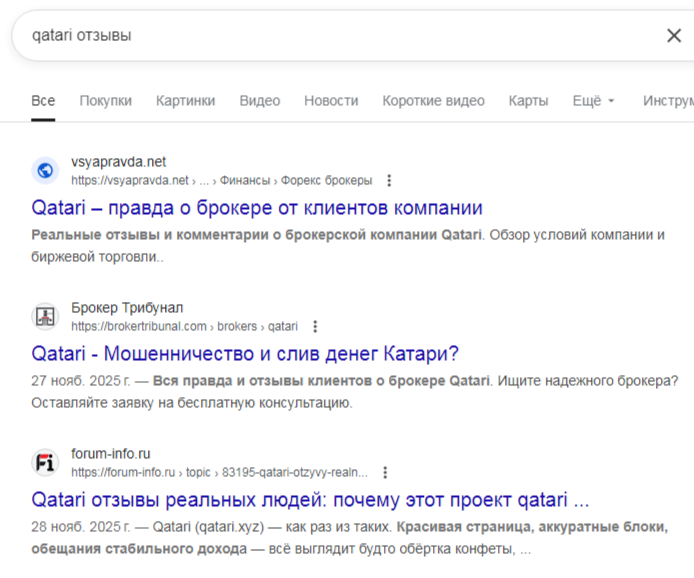
Task: Clear the search query with X icon
Action: [673, 36]
